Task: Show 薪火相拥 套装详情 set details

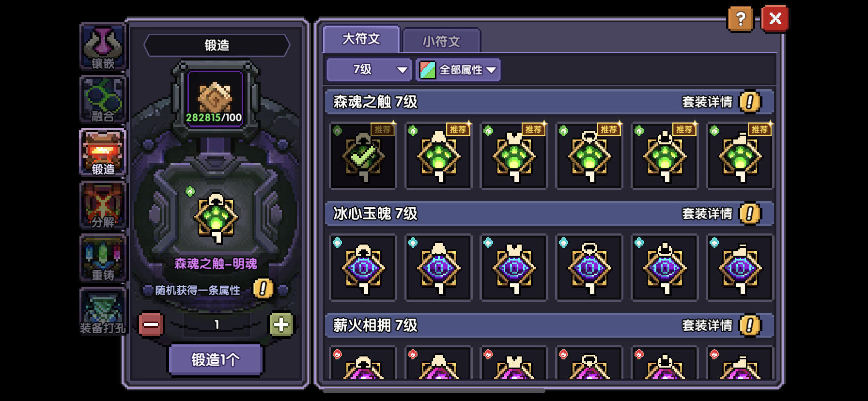Action: point(721,325)
